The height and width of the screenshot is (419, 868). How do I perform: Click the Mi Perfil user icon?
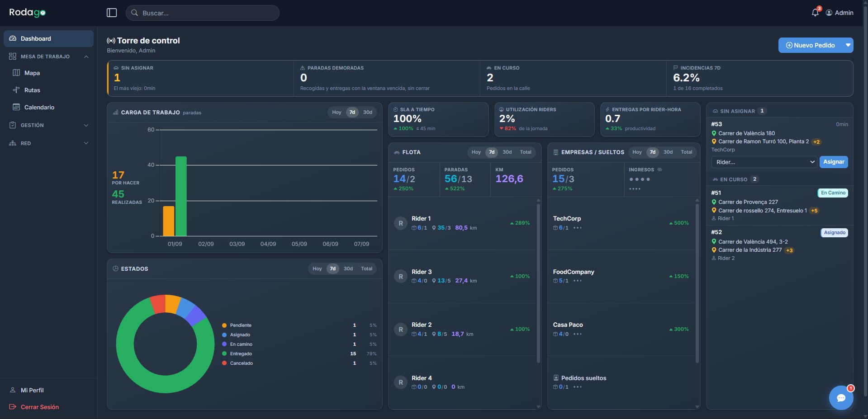[x=13, y=390]
